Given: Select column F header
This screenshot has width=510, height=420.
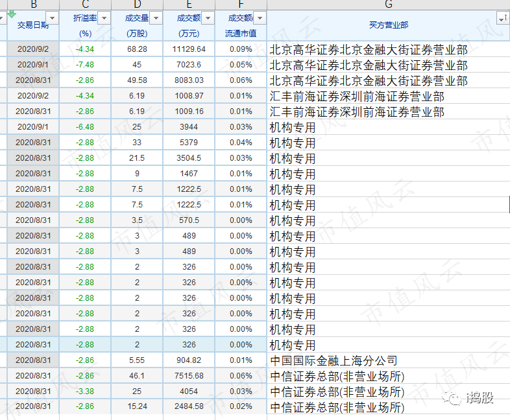Looking at the screenshot, I should point(241,5).
